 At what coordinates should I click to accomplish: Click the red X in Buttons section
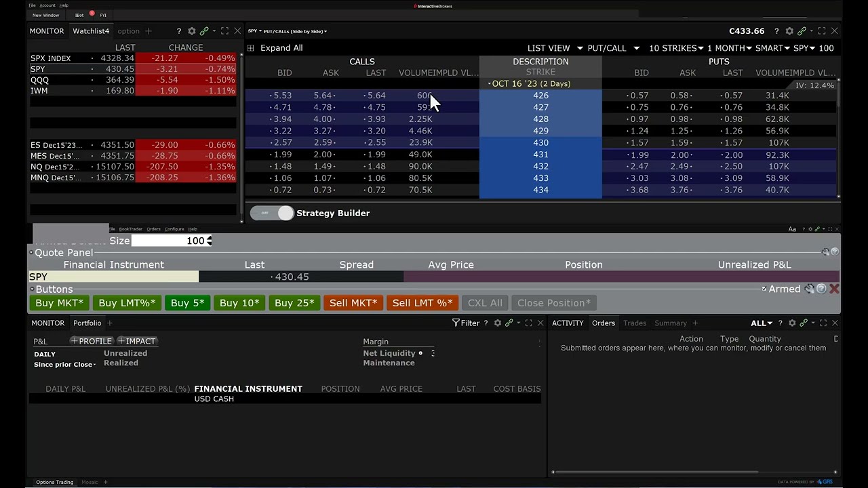tap(834, 289)
